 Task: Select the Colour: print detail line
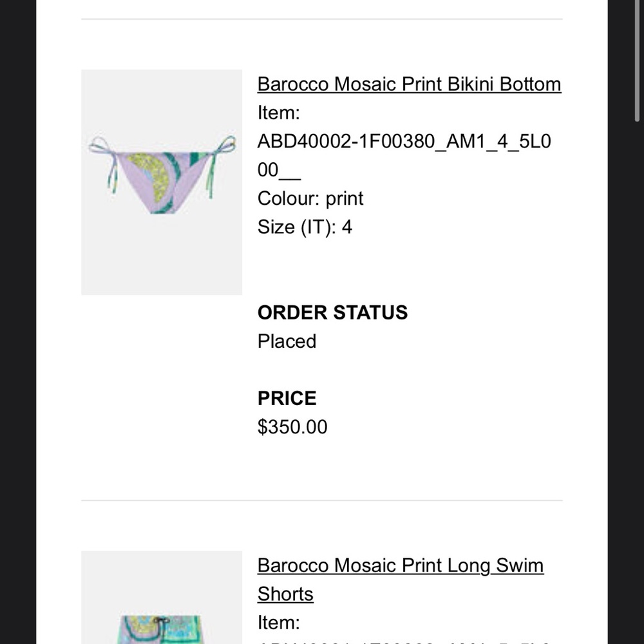[x=310, y=198]
